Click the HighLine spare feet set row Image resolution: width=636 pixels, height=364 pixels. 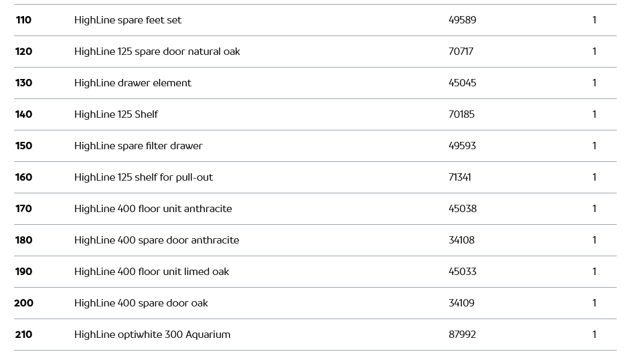click(x=128, y=20)
